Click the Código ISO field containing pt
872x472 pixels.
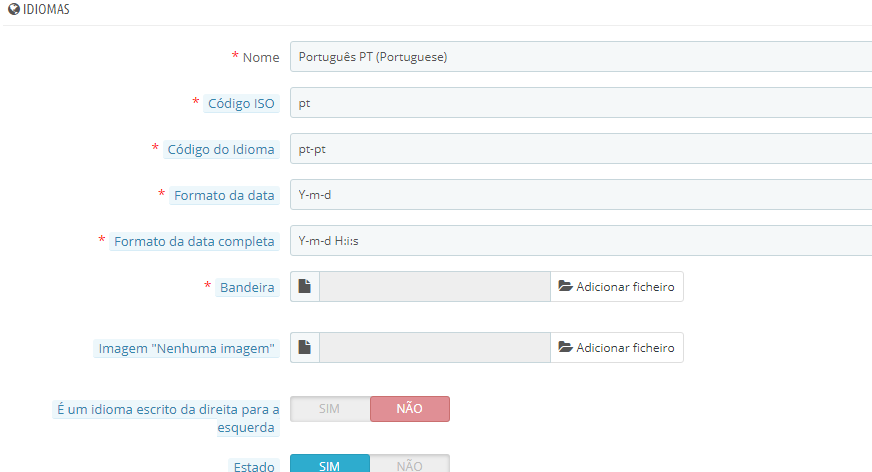(581, 103)
